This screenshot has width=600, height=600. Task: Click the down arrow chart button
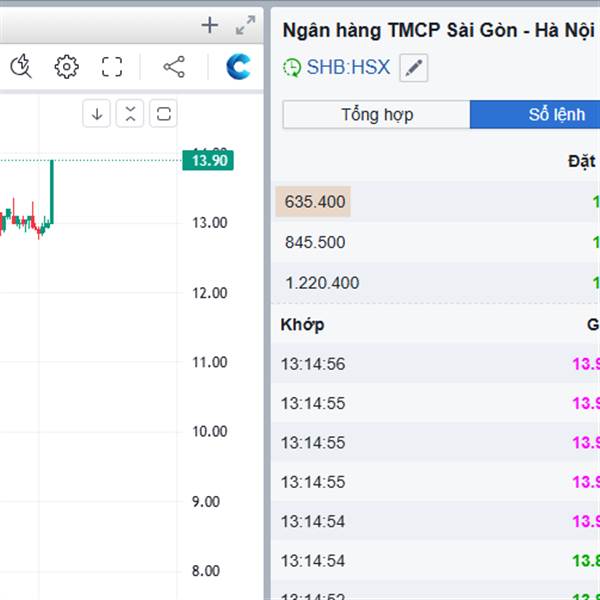click(x=96, y=114)
